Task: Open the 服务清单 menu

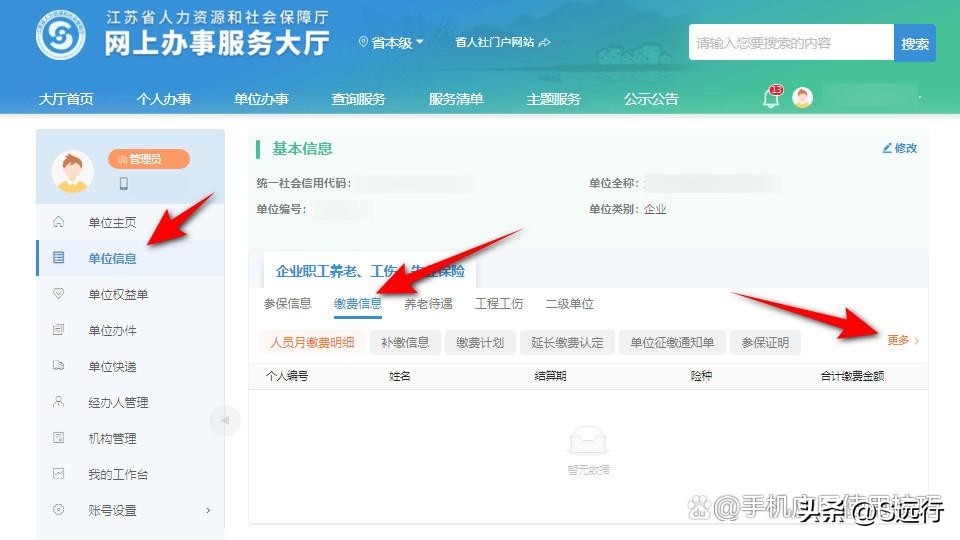Action: (x=456, y=99)
